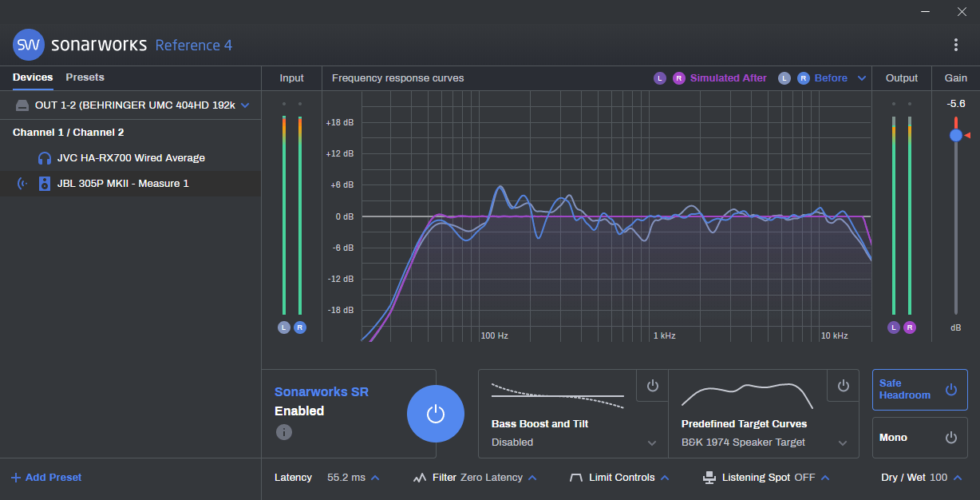This screenshot has width=980, height=500.
Task: Expand the Dry / Wet control
Action: 958,478
